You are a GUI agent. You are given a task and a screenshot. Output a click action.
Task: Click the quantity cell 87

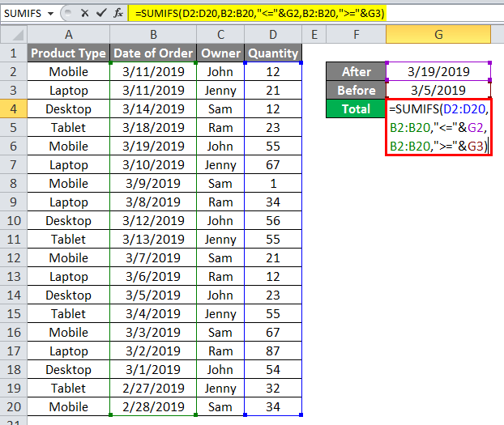273,351
